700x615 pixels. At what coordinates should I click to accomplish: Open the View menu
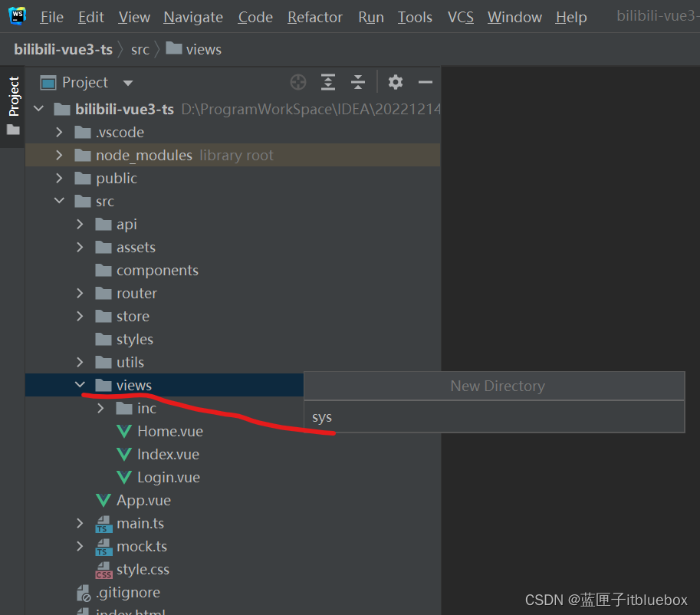(x=134, y=18)
